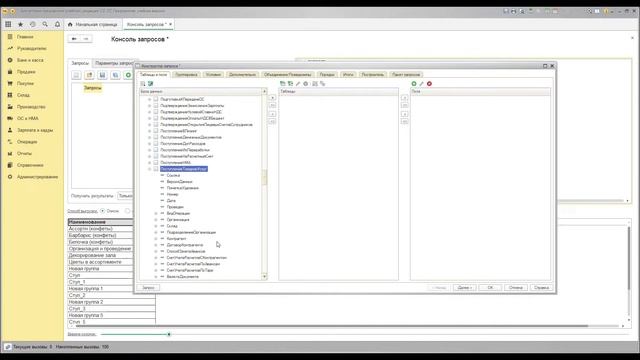Viewport: 640px width, 360px height.
Task: Switch to Порядок tab in constructor
Action: [327, 75]
